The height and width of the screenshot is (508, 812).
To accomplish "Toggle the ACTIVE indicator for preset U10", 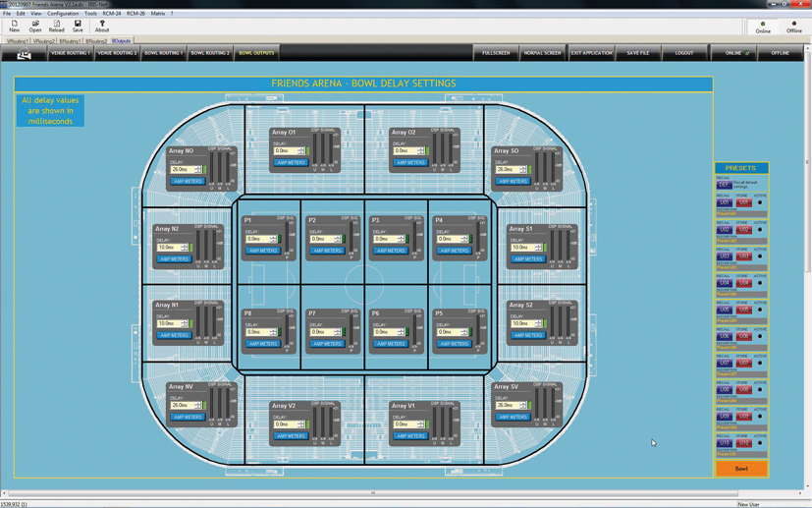I will click(x=760, y=443).
